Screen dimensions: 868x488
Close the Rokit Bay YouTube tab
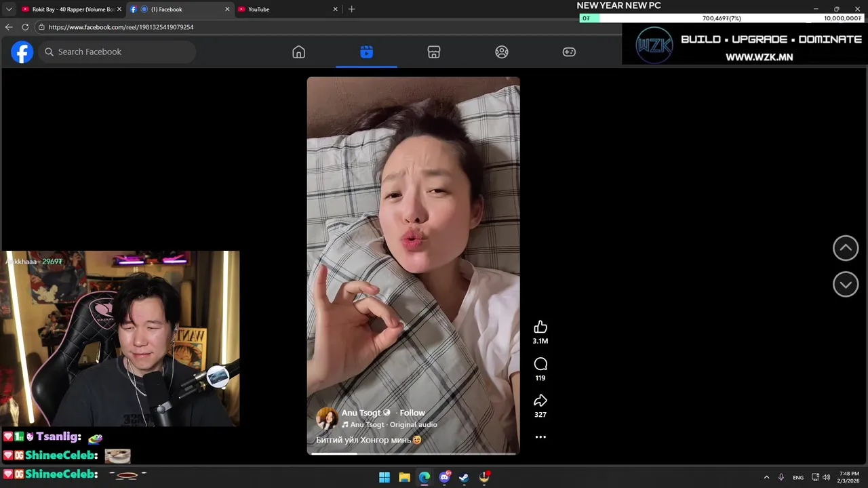[x=119, y=9]
